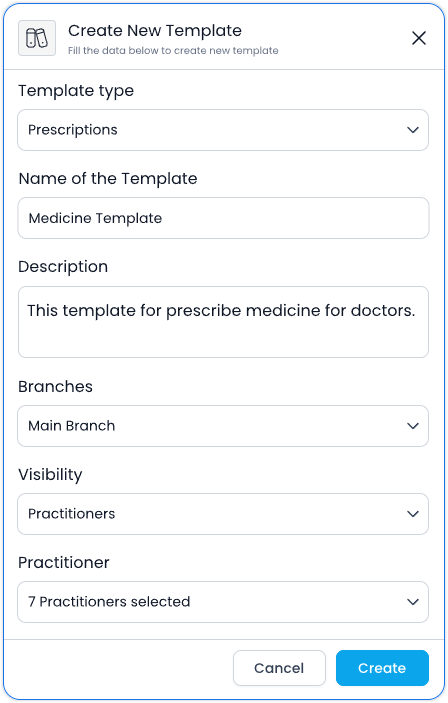Click the Template type label

tap(76, 91)
